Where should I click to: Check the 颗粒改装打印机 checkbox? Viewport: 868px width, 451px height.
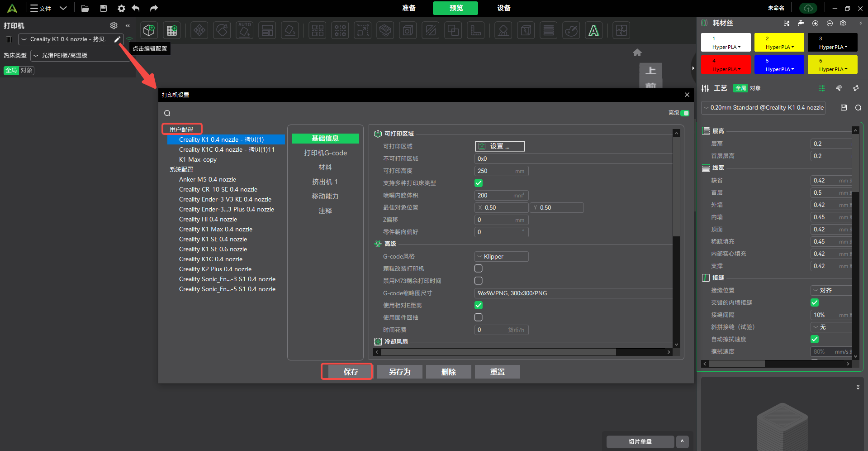[x=479, y=269]
